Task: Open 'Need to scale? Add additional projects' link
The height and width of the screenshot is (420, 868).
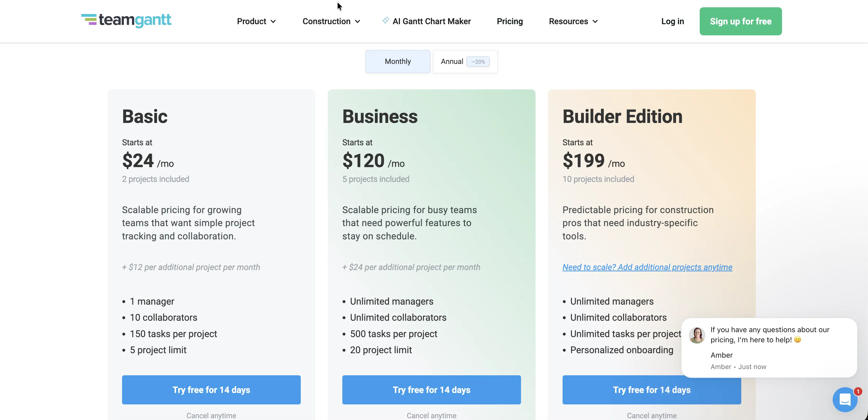Action: pyautogui.click(x=647, y=267)
